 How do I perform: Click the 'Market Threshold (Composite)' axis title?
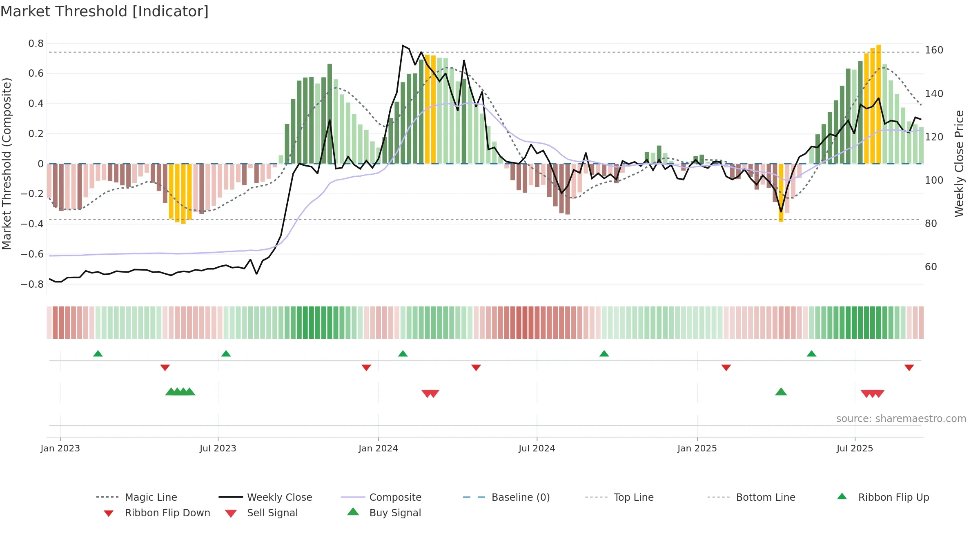(7, 164)
